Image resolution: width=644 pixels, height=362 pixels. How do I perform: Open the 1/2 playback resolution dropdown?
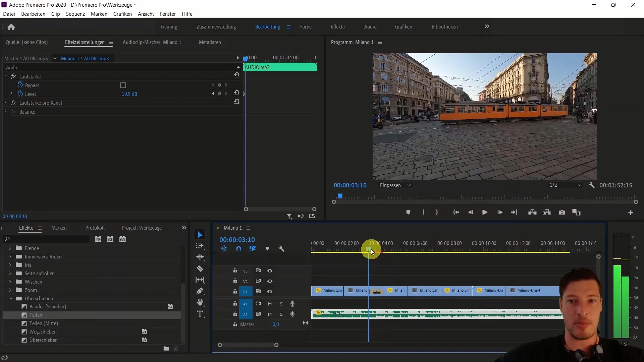[x=565, y=185]
